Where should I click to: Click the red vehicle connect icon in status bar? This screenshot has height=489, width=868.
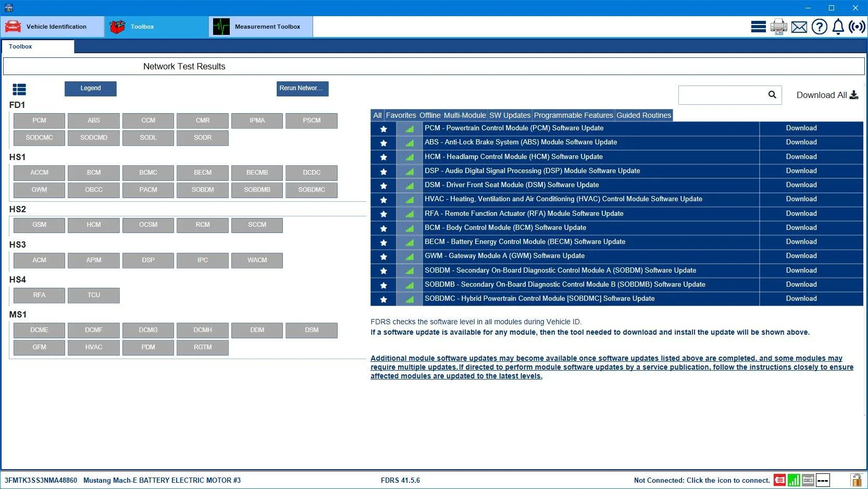(x=779, y=480)
